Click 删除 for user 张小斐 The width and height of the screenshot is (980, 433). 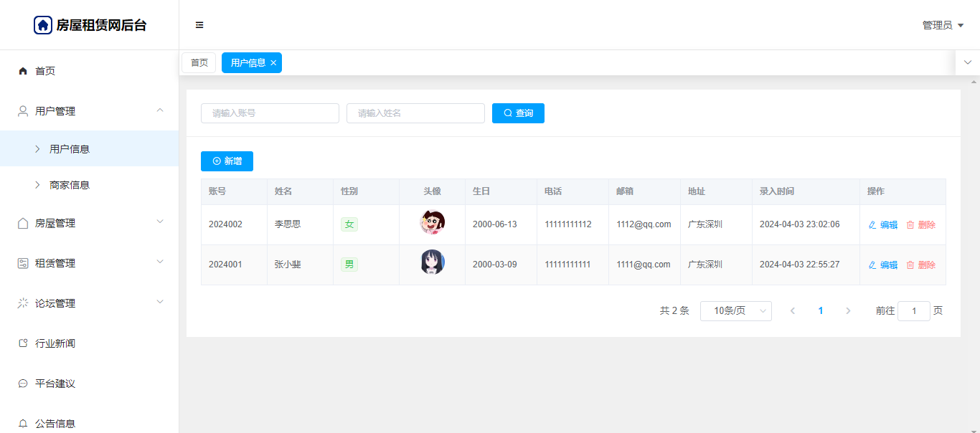coord(921,265)
